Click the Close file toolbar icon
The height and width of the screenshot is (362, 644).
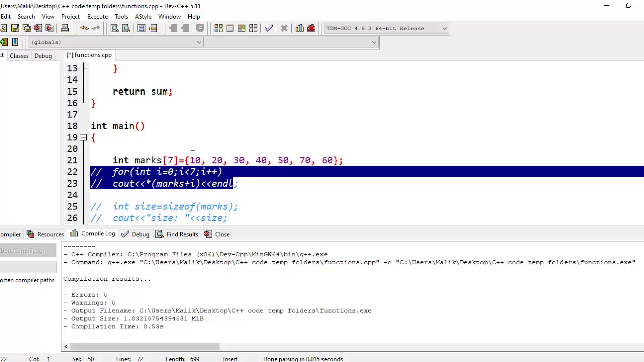click(x=38, y=28)
